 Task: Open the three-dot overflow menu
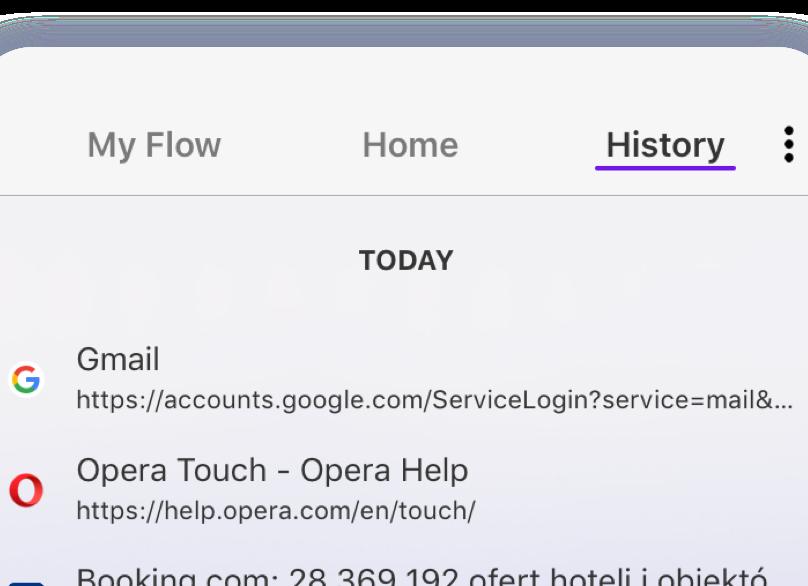point(788,146)
